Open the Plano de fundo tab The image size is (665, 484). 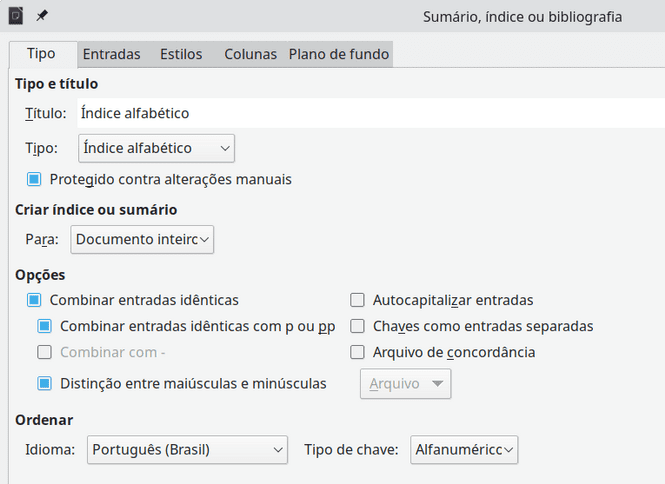click(339, 54)
